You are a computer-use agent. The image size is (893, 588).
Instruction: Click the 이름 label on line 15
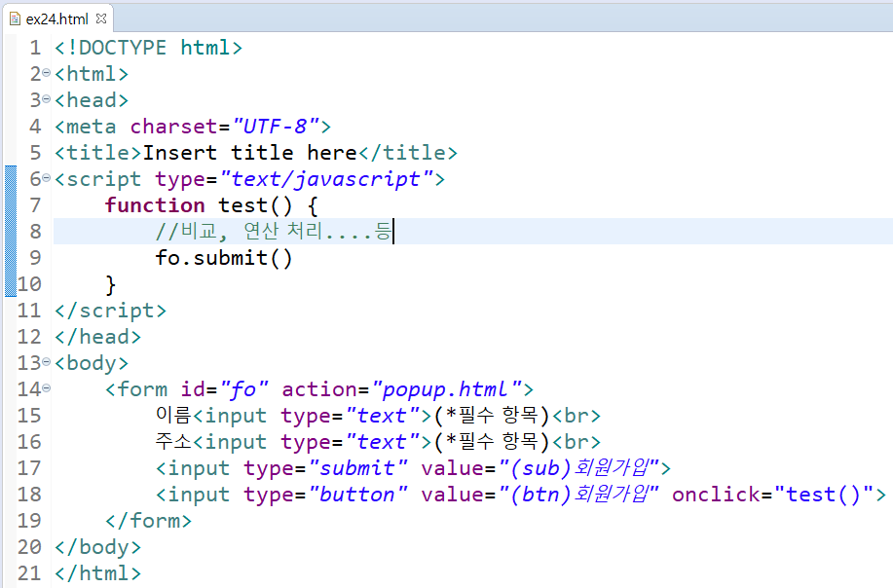(173, 415)
